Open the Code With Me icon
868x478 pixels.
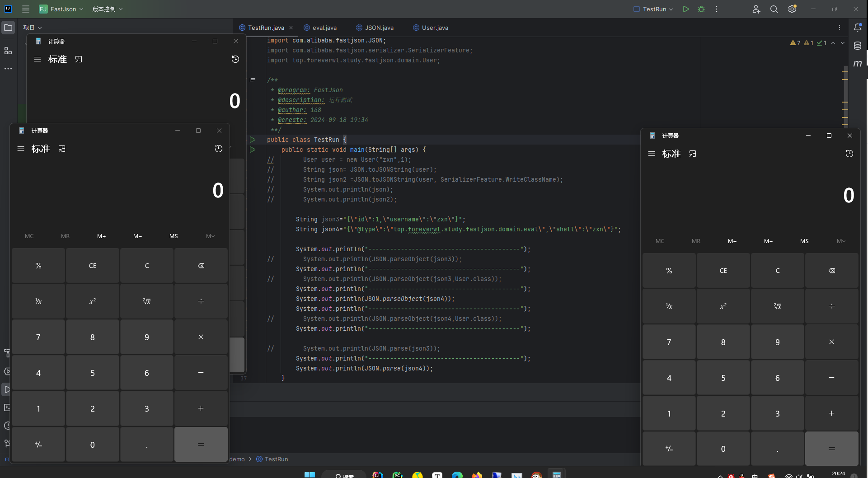(756, 9)
